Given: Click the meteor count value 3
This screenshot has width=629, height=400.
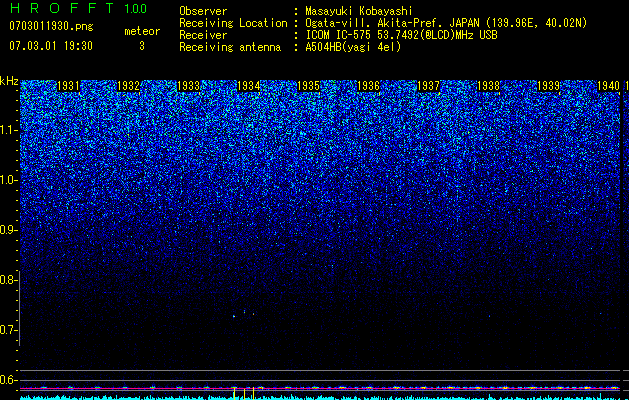Looking at the screenshot, I should [x=142, y=46].
